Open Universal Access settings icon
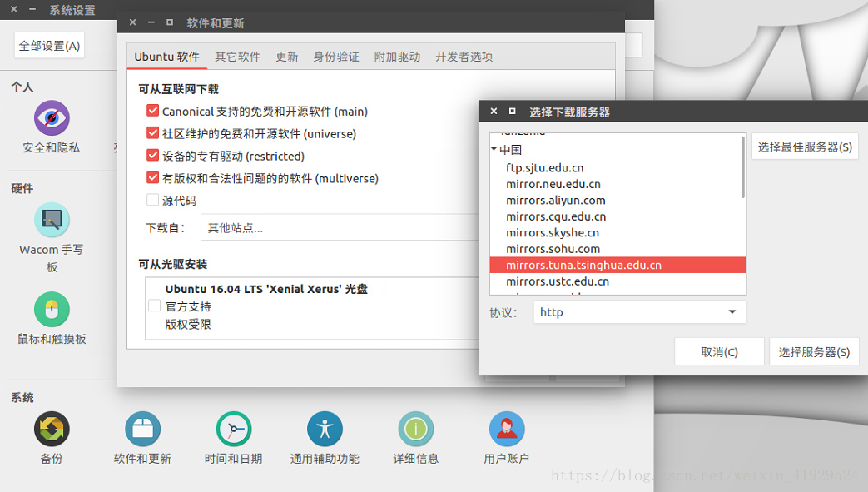 tap(325, 429)
